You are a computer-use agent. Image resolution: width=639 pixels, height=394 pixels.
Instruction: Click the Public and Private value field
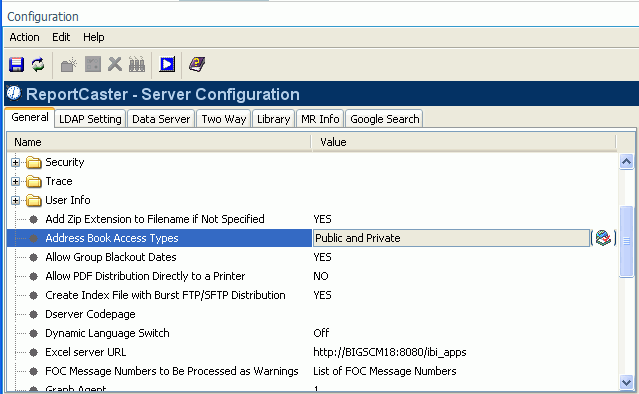click(x=452, y=238)
